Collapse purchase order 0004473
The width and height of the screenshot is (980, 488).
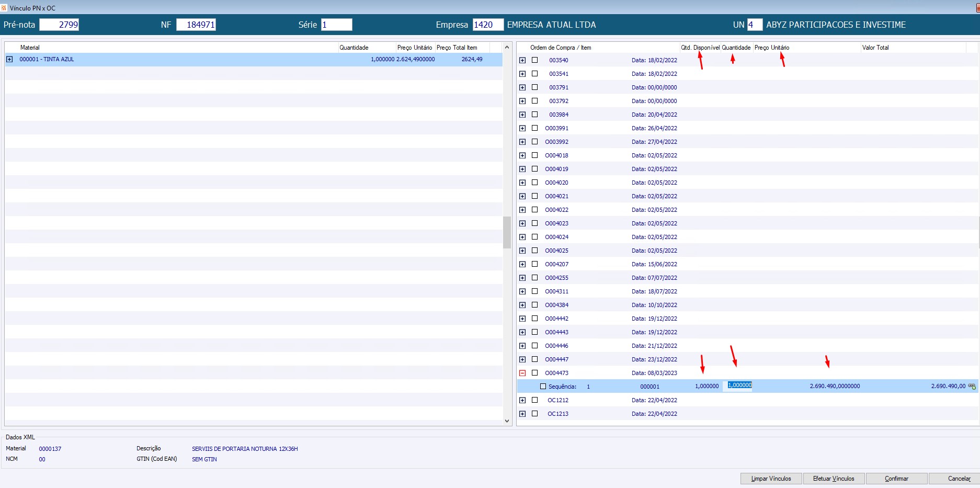pos(522,373)
